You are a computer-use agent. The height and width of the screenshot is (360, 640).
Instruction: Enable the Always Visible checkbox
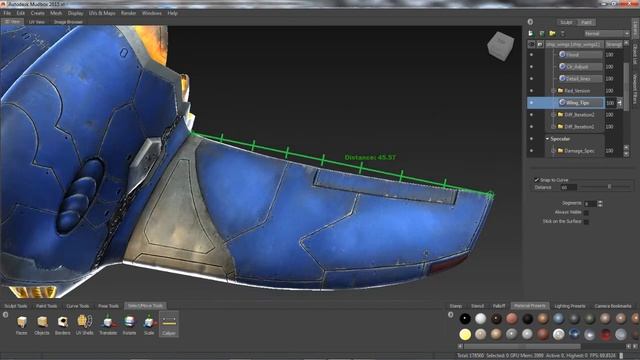pos(586,213)
